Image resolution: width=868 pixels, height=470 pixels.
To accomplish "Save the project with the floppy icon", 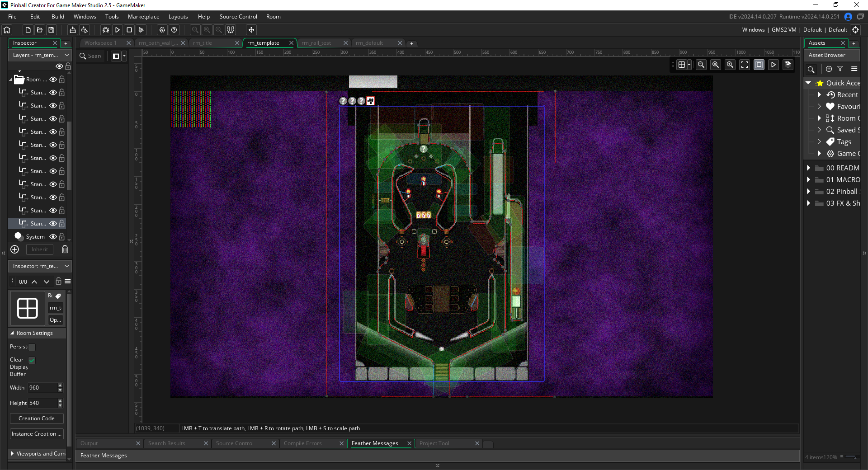I will (x=52, y=30).
